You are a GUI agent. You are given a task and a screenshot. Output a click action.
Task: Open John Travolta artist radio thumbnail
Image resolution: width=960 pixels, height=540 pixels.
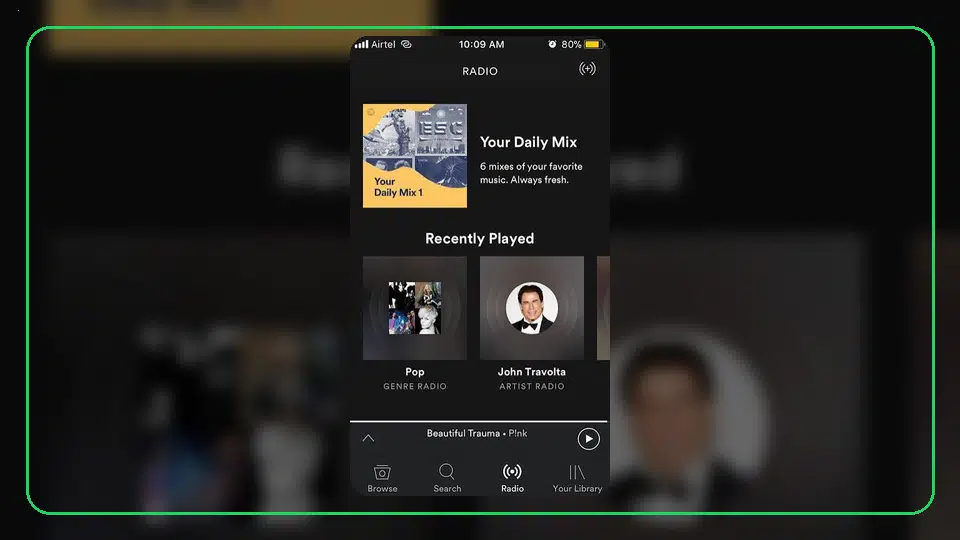(531, 308)
